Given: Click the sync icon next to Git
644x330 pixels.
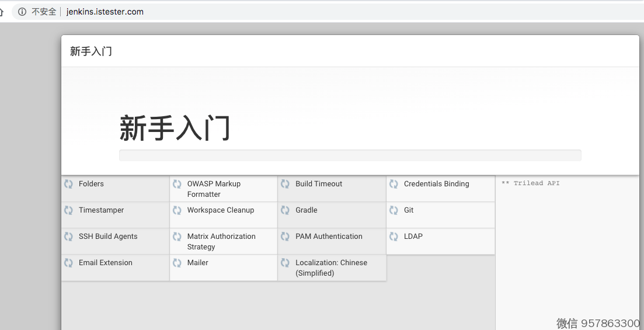Looking at the screenshot, I should pyautogui.click(x=394, y=210).
